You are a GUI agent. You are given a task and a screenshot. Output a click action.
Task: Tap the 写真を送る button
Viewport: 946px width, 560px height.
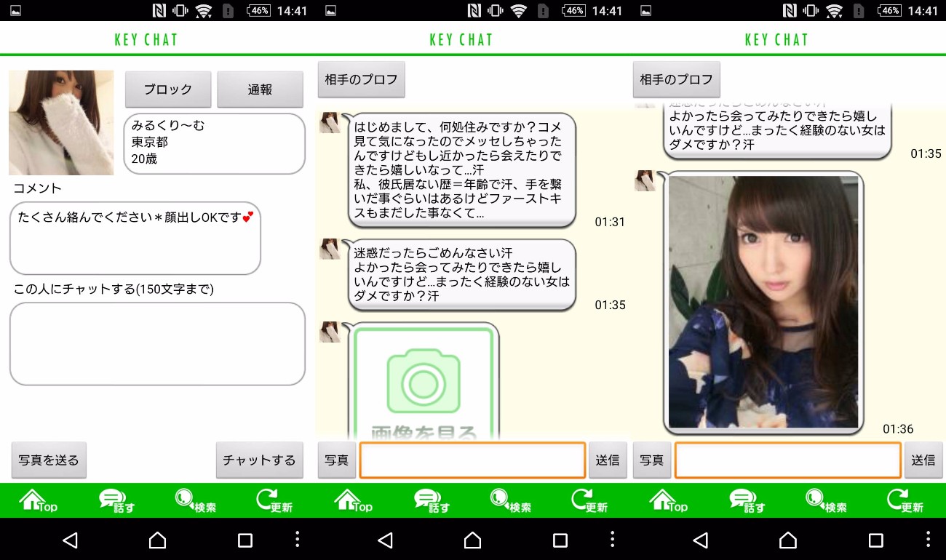[49, 460]
